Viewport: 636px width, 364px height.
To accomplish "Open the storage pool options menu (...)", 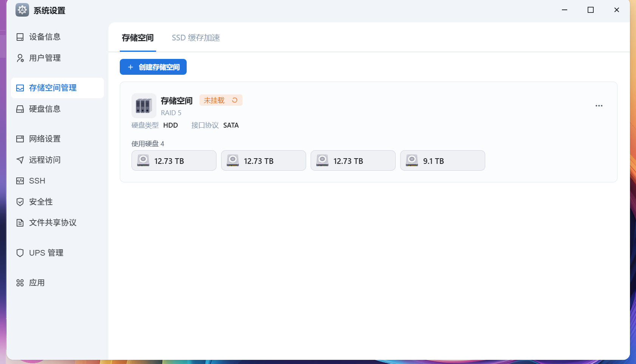I will click(598, 106).
